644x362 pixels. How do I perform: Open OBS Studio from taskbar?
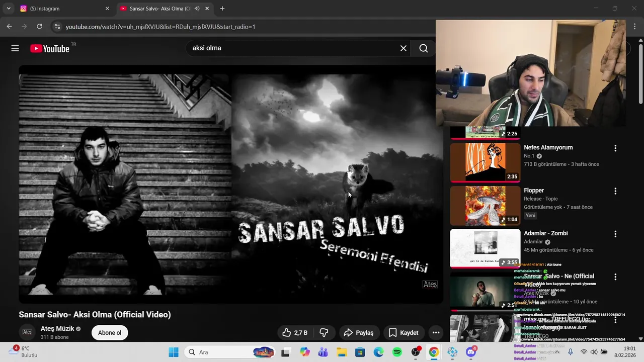[416, 352]
